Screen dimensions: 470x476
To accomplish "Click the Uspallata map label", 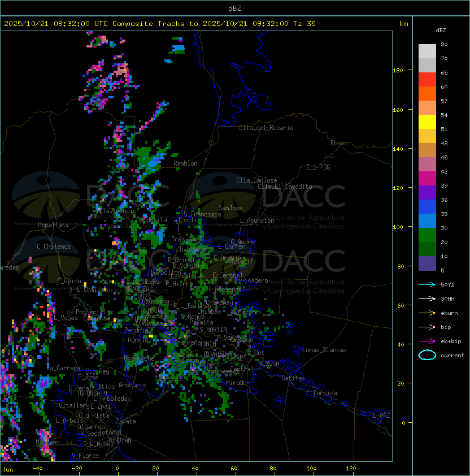I will point(53,225).
